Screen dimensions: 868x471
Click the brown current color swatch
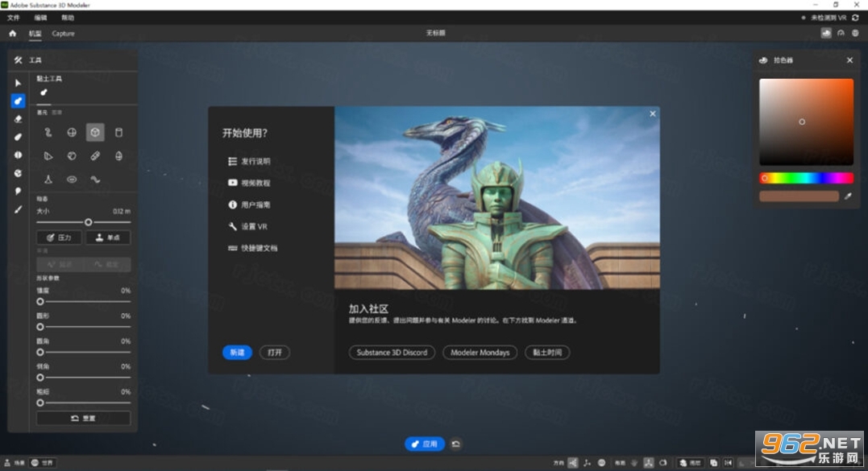point(799,196)
